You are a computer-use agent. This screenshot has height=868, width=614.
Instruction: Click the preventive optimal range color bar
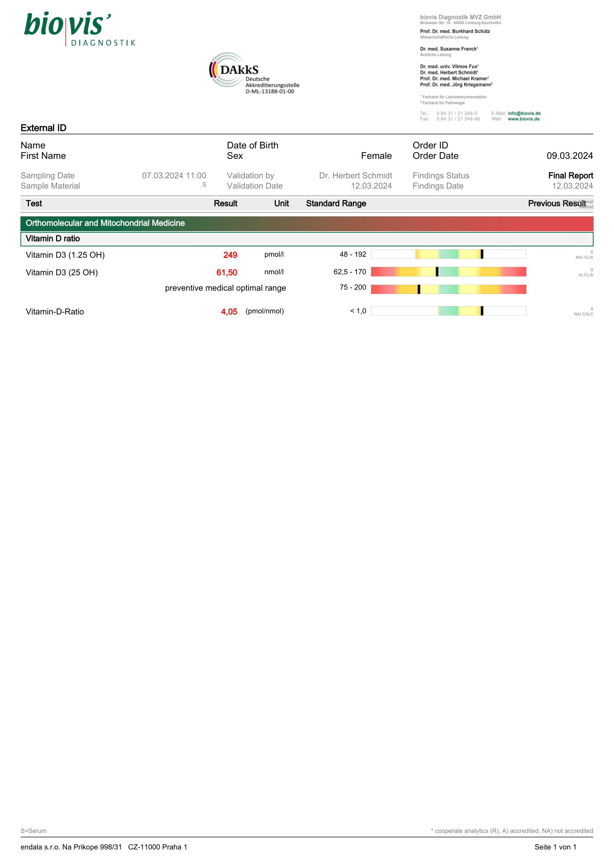tap(448, 289)
